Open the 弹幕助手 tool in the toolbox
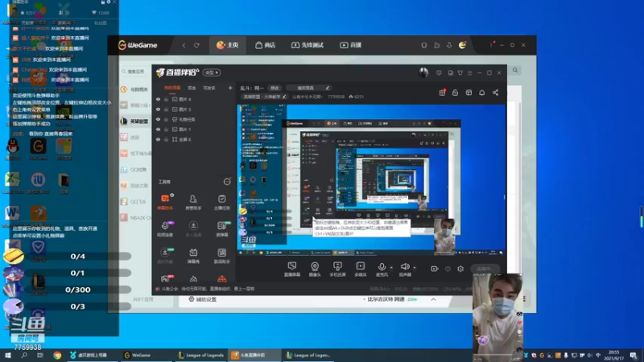Viewport: 644px width, 362px height. pos(165,202)
